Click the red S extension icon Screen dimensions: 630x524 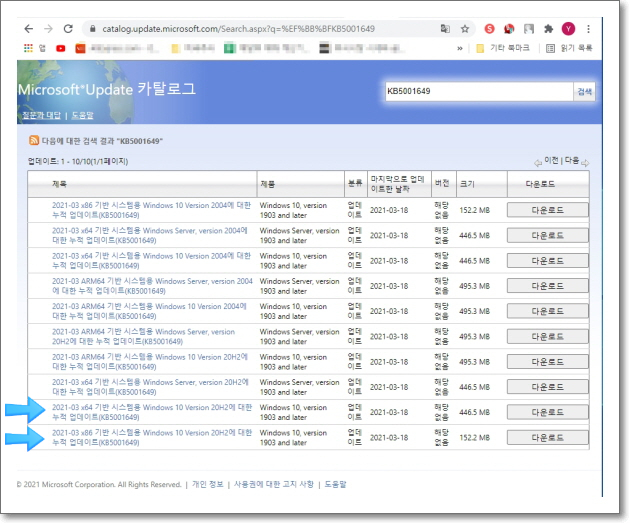[489, 29]
